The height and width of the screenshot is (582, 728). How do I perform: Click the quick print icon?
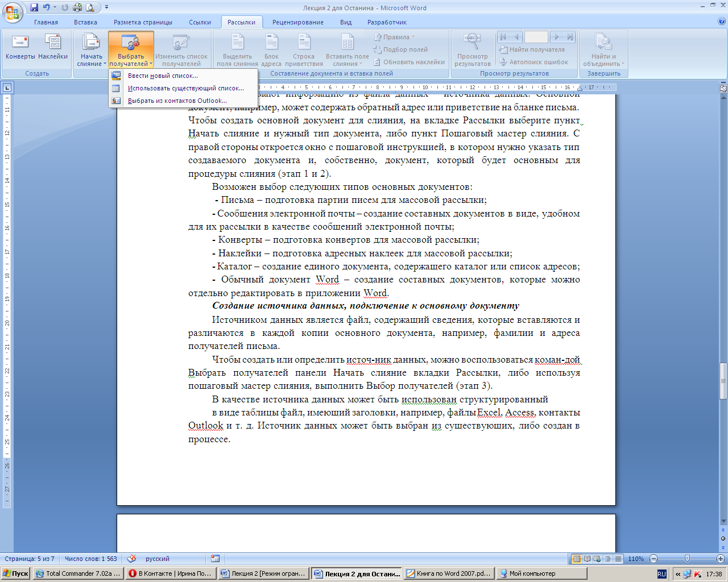pyautogui.click(x=77, y=7)
